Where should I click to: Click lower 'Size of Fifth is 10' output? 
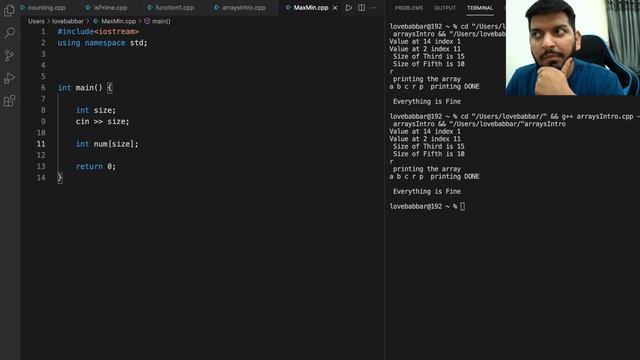tap(429, 154)
